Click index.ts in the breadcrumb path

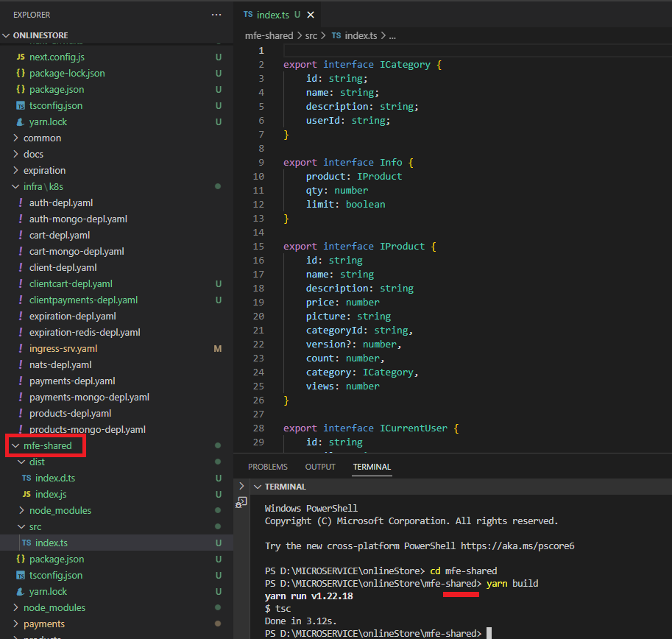[360, 35]
